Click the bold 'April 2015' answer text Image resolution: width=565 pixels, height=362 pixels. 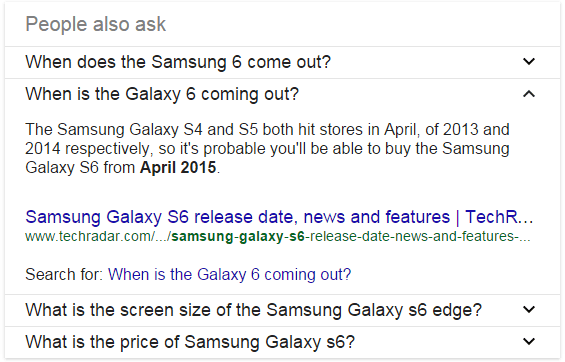pyautogui.click(x=178, y=167)
